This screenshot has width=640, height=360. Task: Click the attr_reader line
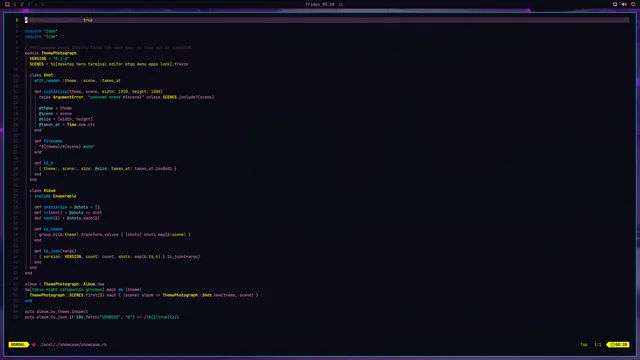(78, 80)
